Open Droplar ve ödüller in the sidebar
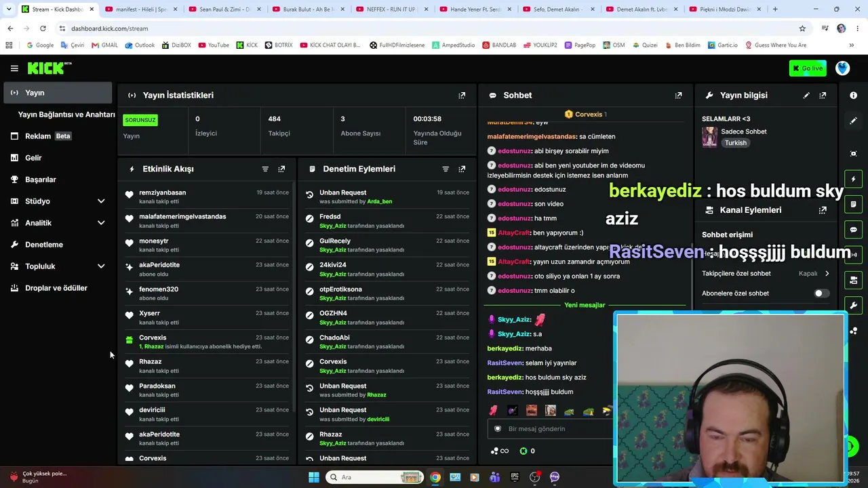Viewport: 868px width, 488px height. 58,288
